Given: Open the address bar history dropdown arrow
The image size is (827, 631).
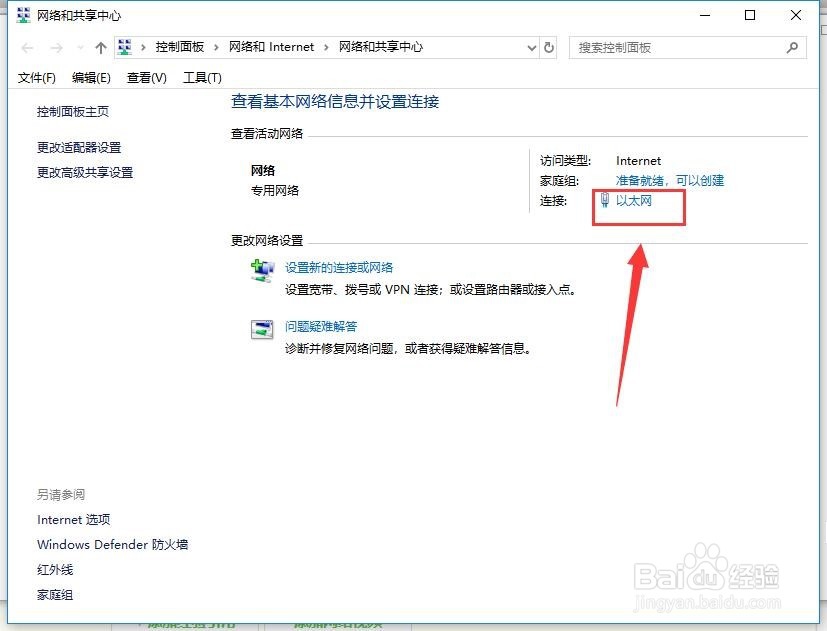Looking at the screenshot, I should [x=531, y=46].
